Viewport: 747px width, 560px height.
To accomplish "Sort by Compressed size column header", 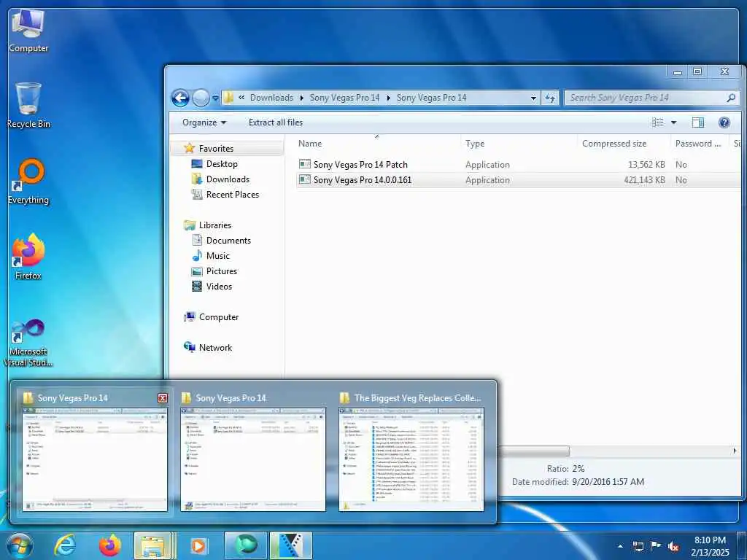I will [x=623, y=144].
